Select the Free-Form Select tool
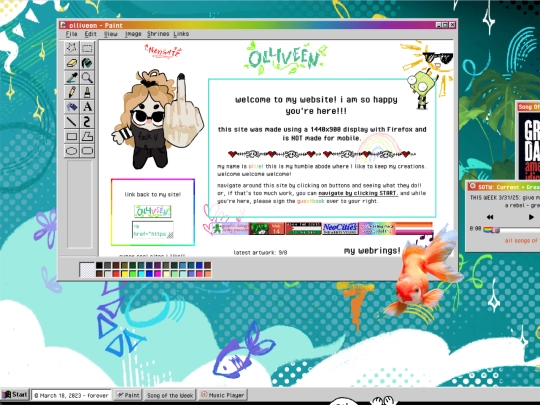The height and width of the screenshot is (405, 540). click(x=71, y=48)
